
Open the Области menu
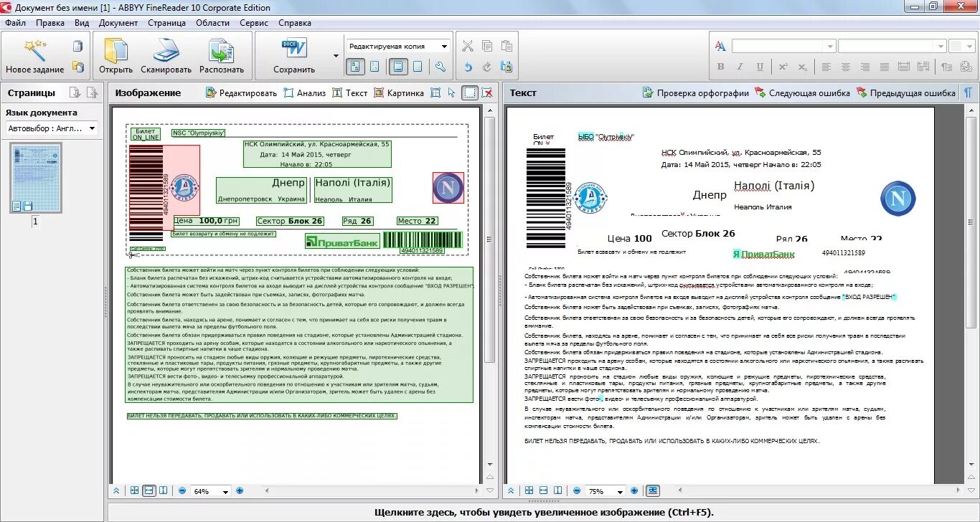213,23
